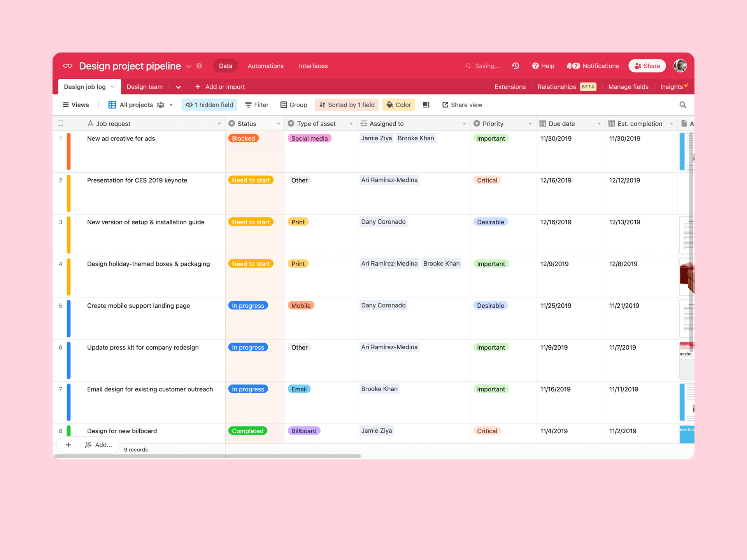Click the Status field type icon
The height and width of the screenshot is (560, 747).
coord(231,123)
